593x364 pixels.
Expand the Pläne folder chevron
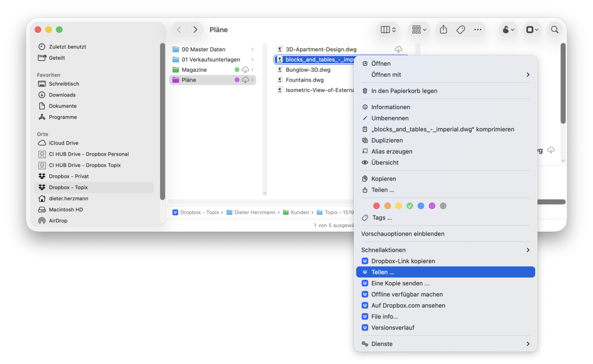pyautogui.click(x=253, y=80)
